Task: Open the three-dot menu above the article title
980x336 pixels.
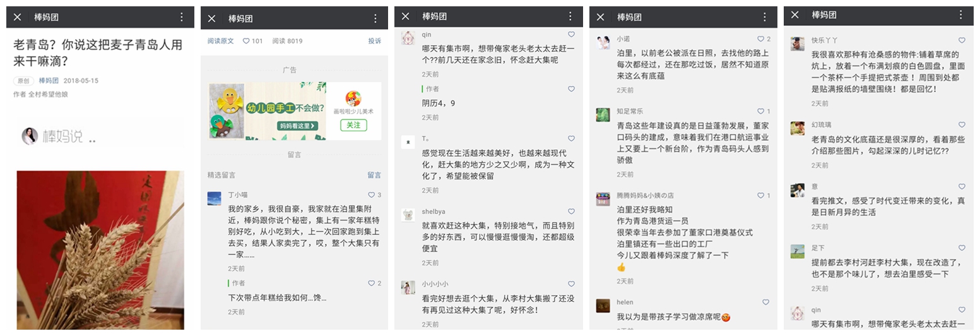Action: coord(182,17)
